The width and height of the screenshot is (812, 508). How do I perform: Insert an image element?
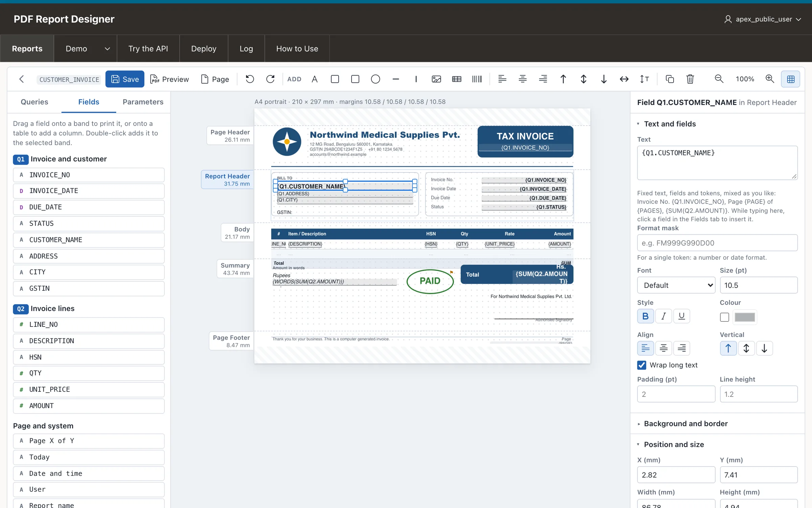436,79
